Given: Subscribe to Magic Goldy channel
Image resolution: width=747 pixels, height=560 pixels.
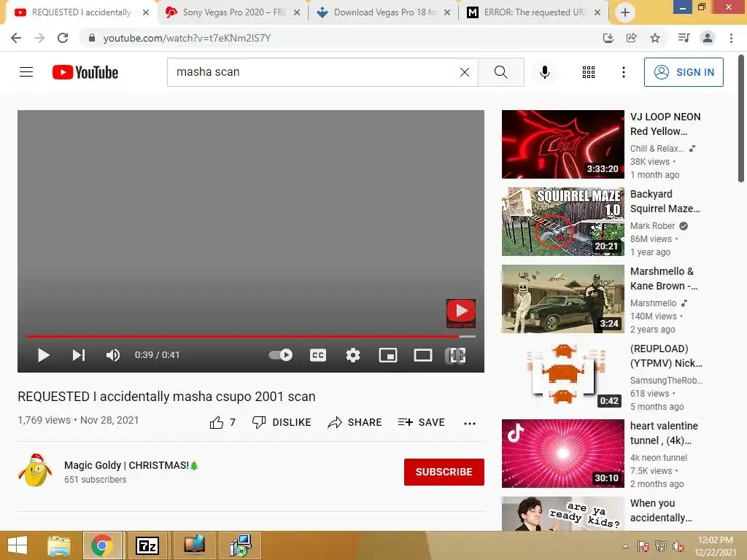Looking at the screenshot, I should coord(444,472).
